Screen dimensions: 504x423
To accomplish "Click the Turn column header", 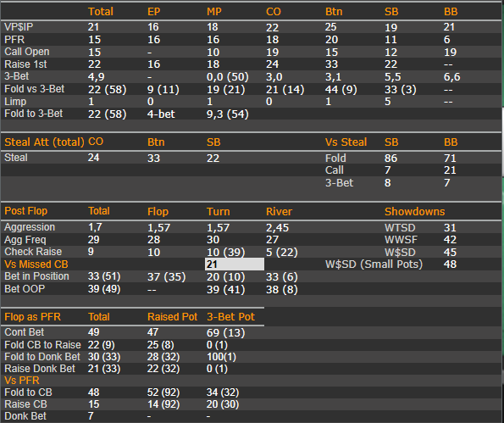I will (x=219, y=212).
